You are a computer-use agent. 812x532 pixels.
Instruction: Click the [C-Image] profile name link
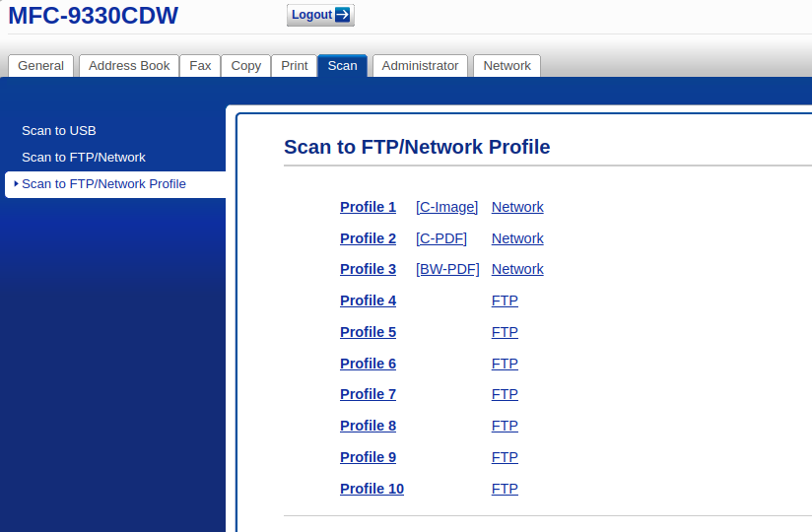(447, 207)
